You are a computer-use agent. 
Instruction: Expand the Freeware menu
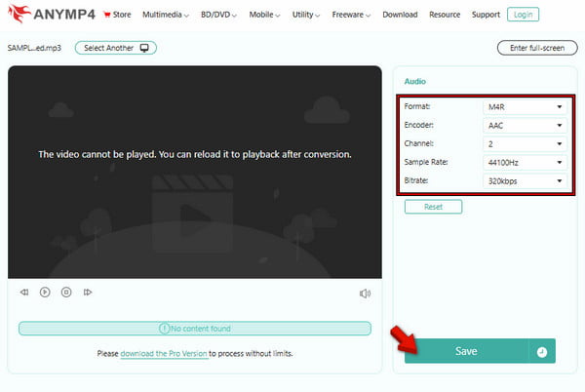click(351, 15)
